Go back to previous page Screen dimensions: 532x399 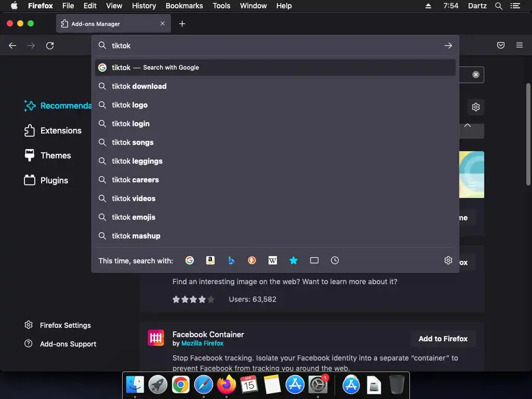click(x=12, y=46)
